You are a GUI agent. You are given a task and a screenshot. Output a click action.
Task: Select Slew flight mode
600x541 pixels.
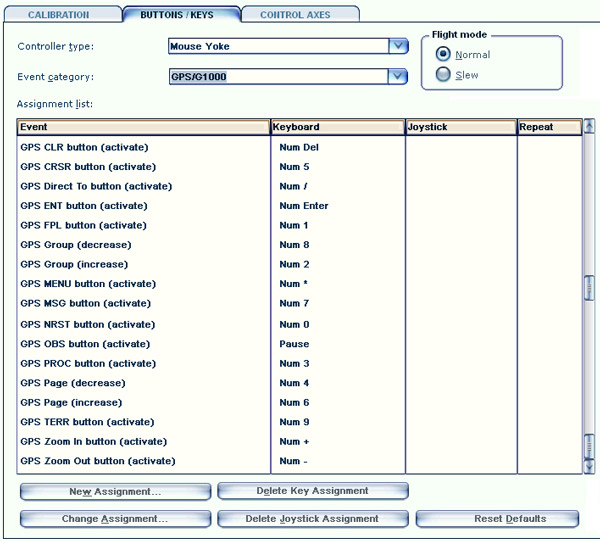443,75
